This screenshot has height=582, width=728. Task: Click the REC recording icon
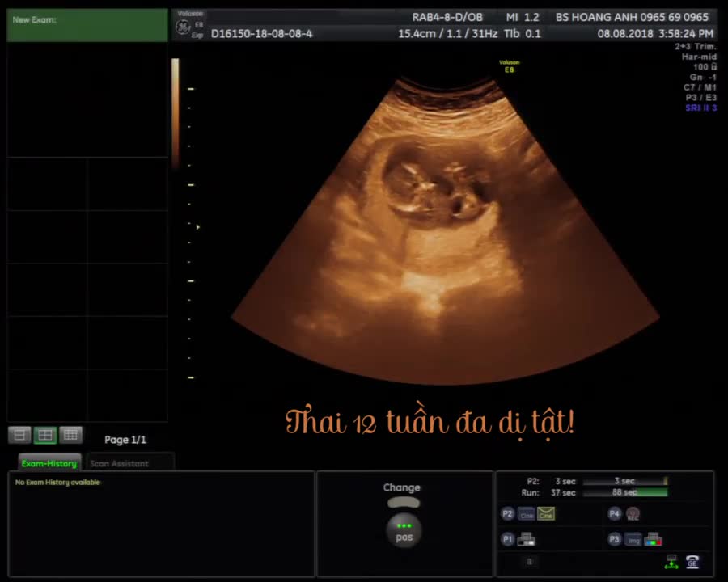coord(633,514)
